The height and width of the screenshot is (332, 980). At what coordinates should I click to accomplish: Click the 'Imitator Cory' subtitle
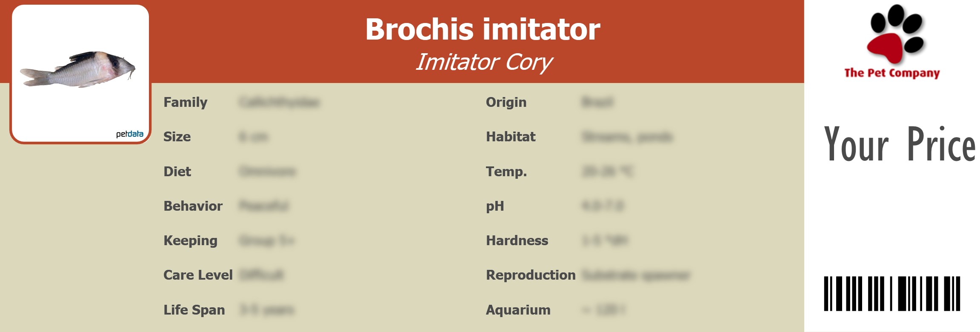(x=483, y=62)
